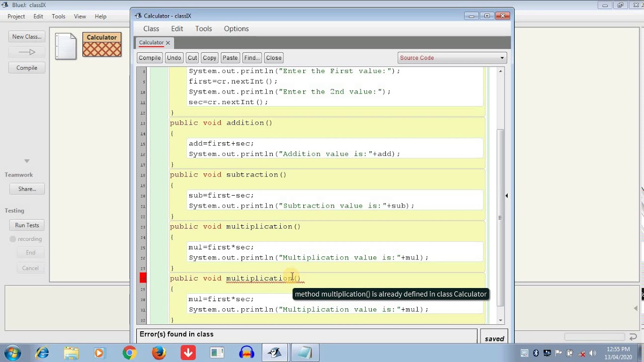Open the BlueJ Help menu
The height and width of the screenshot is (362, 644).
[101, 17]
